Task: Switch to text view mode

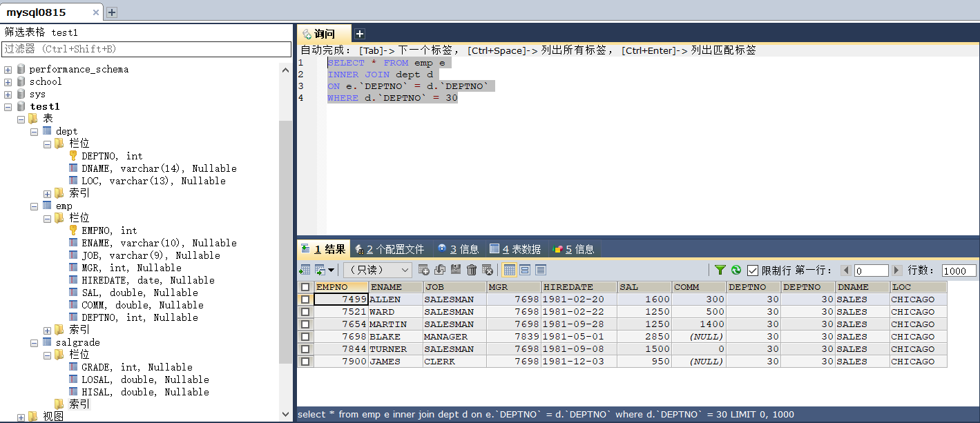Action: click(541, 270)
